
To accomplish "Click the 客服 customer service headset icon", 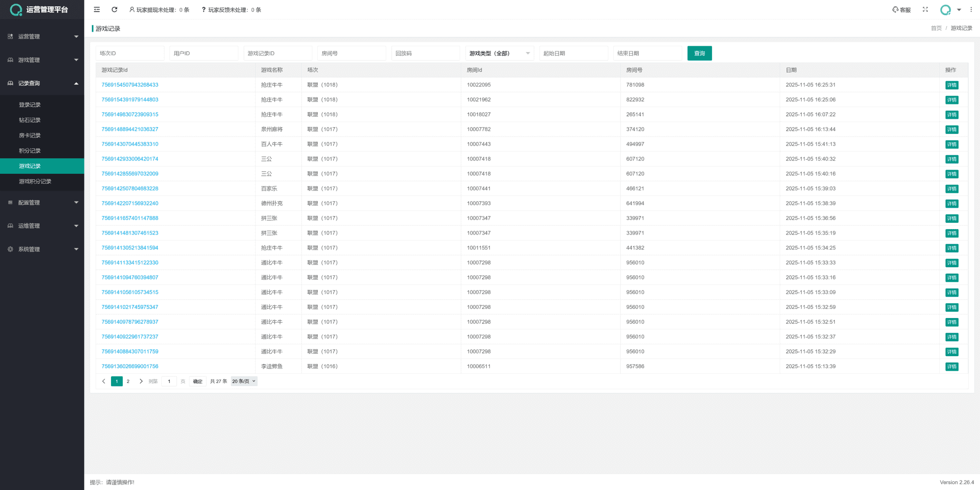I will point(895,10).
